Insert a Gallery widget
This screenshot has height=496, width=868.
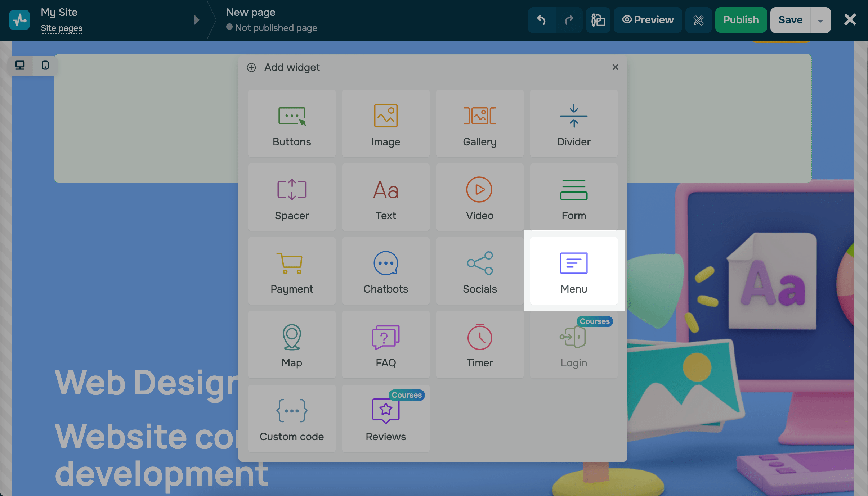pyautogui.click(x=479, y=123)
